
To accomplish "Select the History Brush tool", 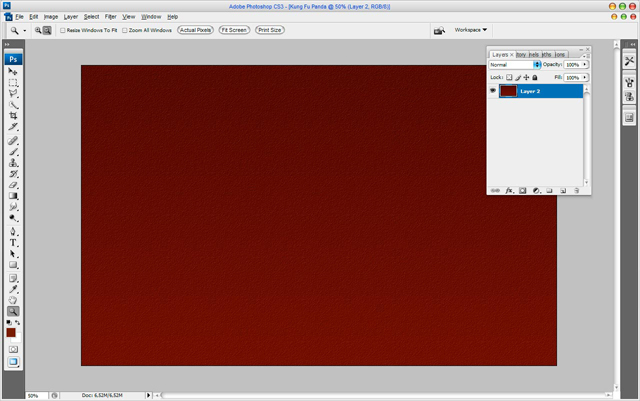I will (x=13, y=174).
